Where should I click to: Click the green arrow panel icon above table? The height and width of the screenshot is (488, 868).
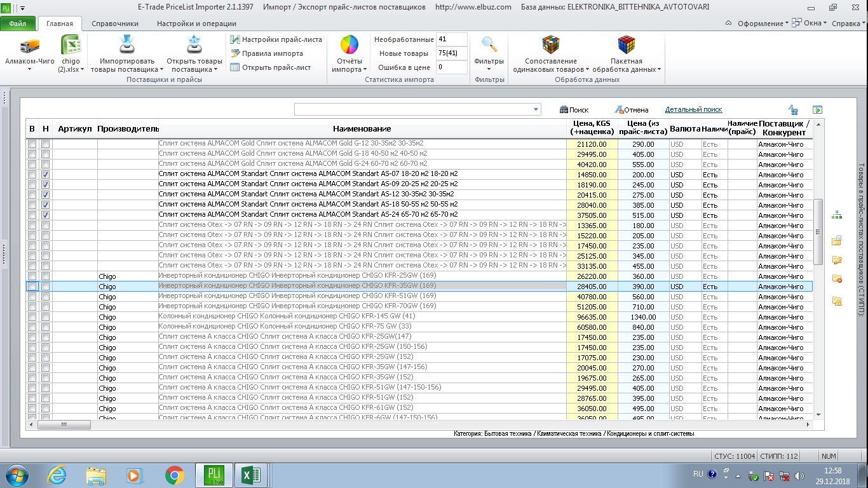pos(817,110)
